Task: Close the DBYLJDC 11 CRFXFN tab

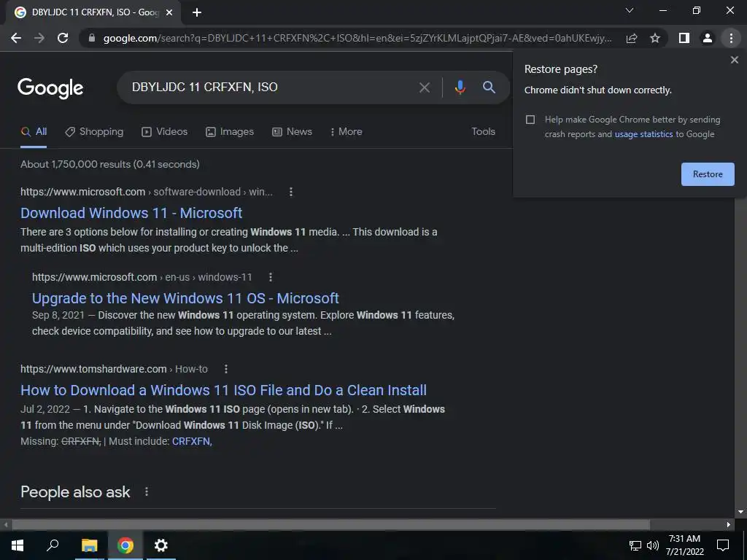Action: [169, 12]
